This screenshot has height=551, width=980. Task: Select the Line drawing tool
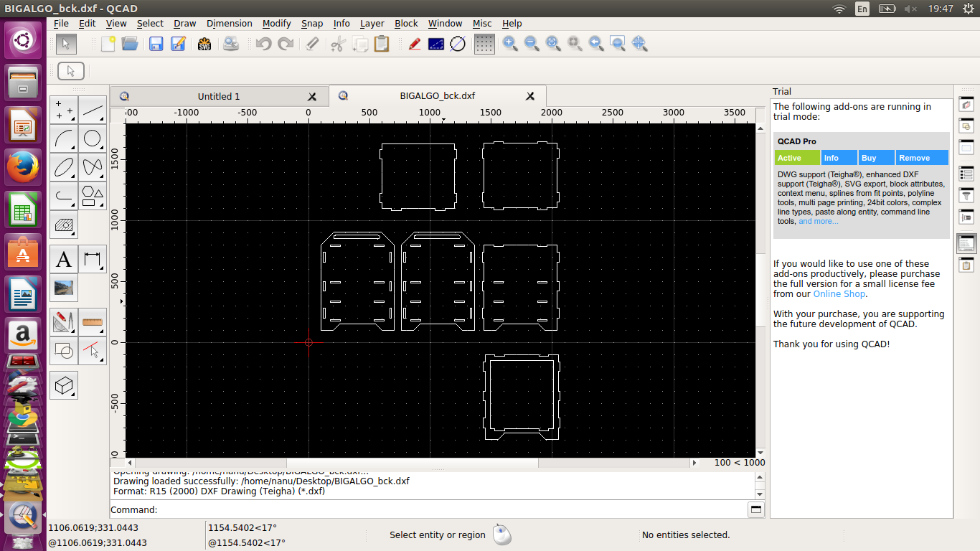(93, 110)
